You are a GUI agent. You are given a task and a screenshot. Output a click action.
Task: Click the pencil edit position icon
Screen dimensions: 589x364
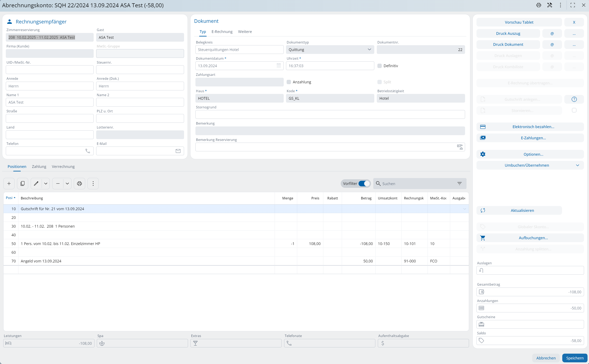[36, 184]
